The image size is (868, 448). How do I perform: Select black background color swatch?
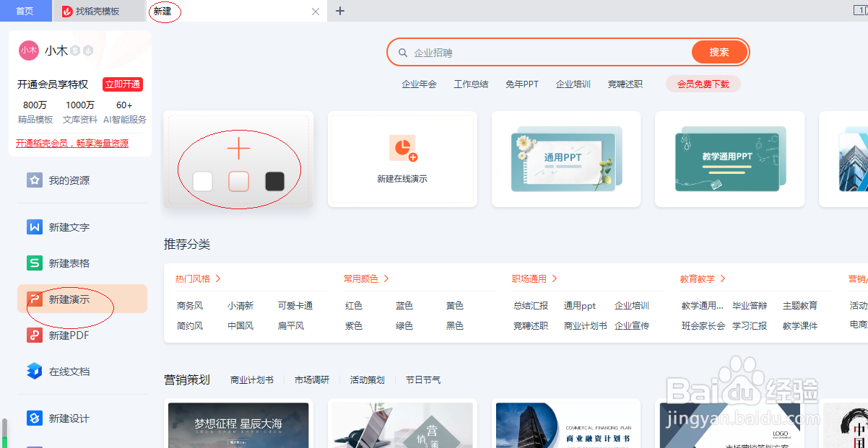274,181
